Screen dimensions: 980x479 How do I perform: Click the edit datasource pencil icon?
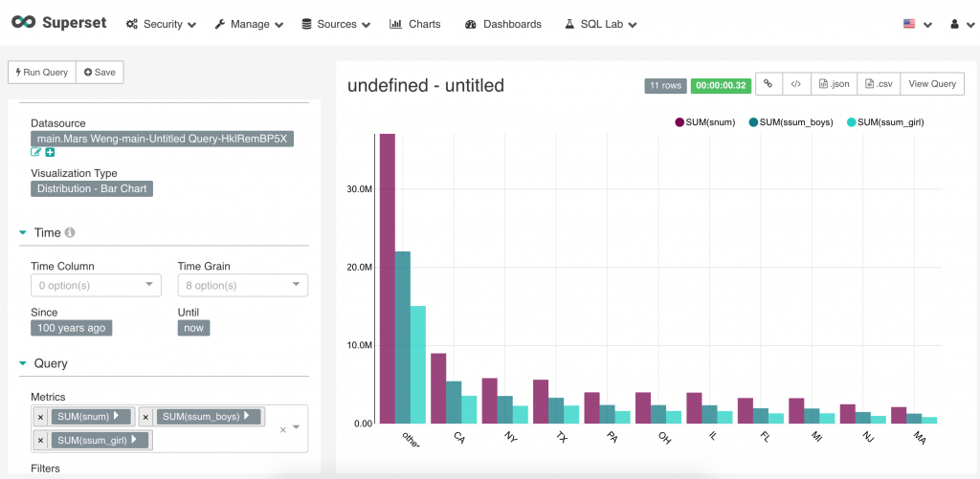click(35, 152)
